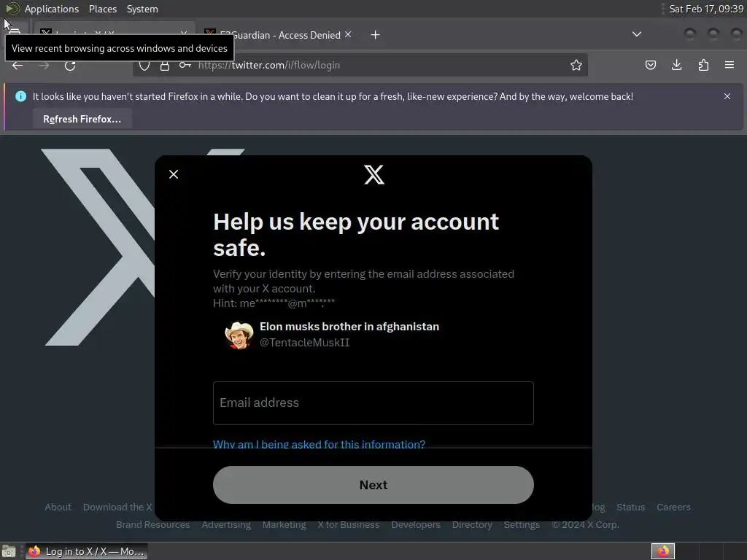This screenshot has width=747, height=560.
Task: Open the Directory footer link
Action: (x=472, y=524)
